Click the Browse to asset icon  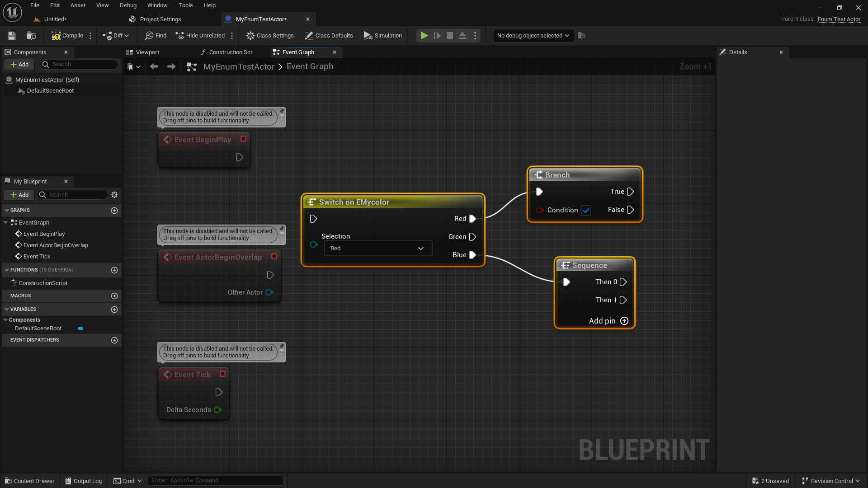[x=31, y=36]
